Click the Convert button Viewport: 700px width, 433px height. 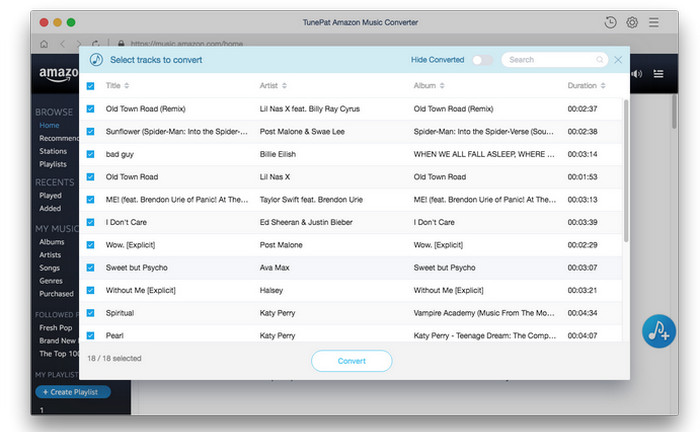(x=352, y=361)
